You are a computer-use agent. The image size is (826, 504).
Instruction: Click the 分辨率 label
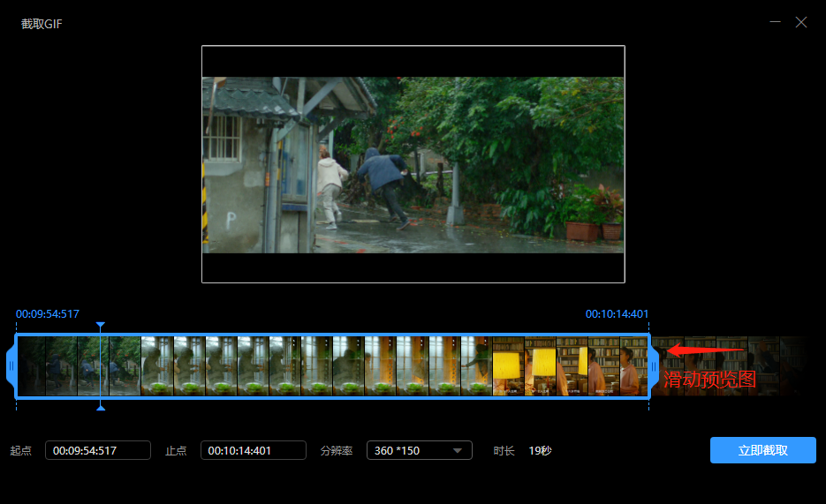pyautogui.click(x=336, y=451)
